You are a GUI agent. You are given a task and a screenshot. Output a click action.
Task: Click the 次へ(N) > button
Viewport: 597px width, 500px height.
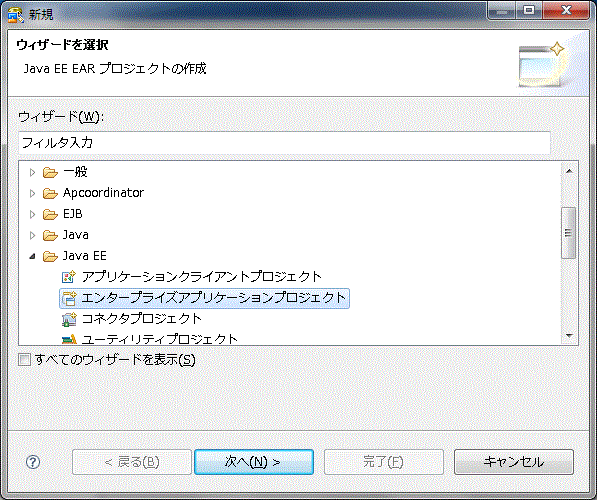pyautogui.click(x=254, y=462)
